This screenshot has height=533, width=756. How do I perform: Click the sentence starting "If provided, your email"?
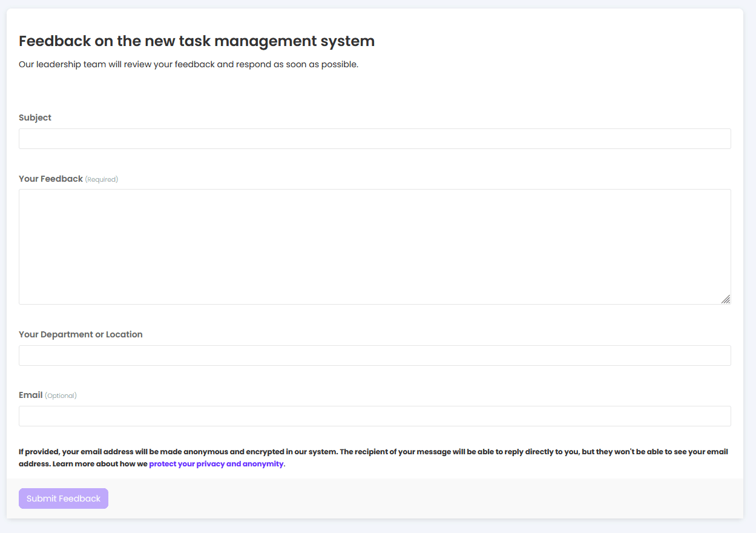179,452
